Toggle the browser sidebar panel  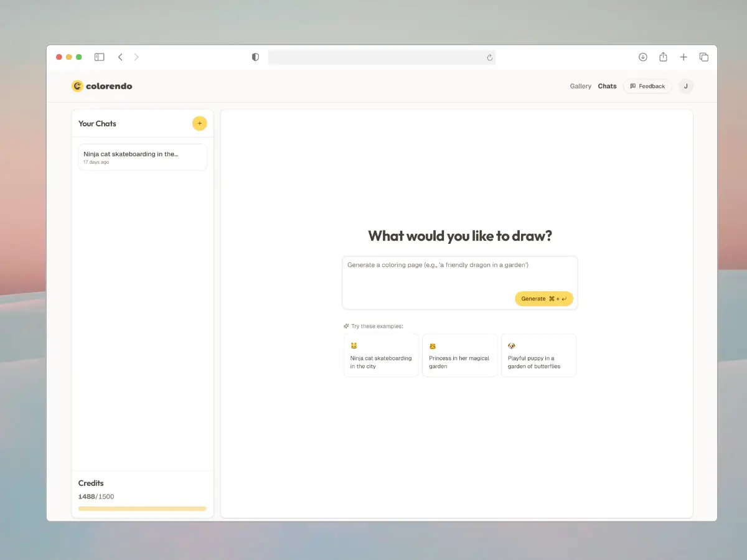pyautogui.click(x=99, y=57)
